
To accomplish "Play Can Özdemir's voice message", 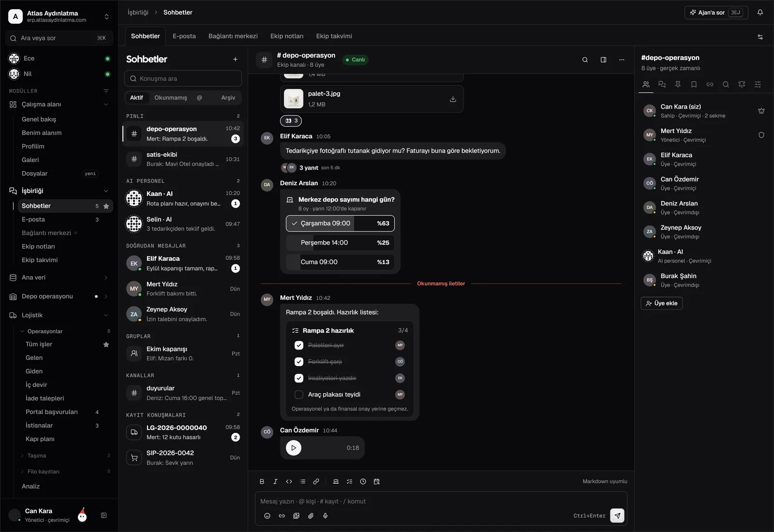I will point(293,448).
